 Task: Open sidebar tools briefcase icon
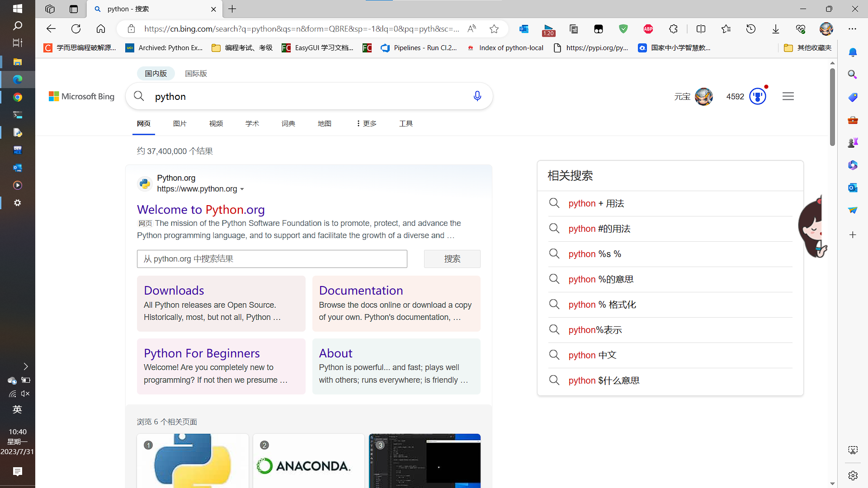click(x=853, y=120)
